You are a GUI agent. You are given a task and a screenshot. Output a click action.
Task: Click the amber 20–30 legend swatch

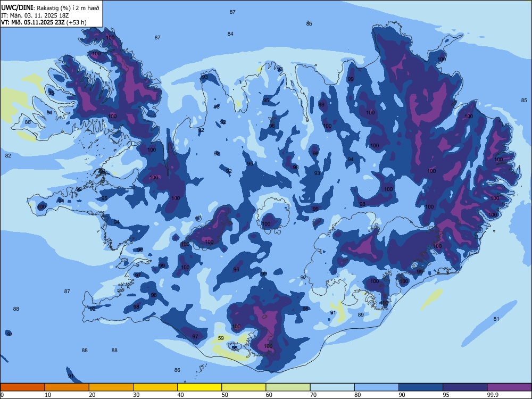[111, 387]
